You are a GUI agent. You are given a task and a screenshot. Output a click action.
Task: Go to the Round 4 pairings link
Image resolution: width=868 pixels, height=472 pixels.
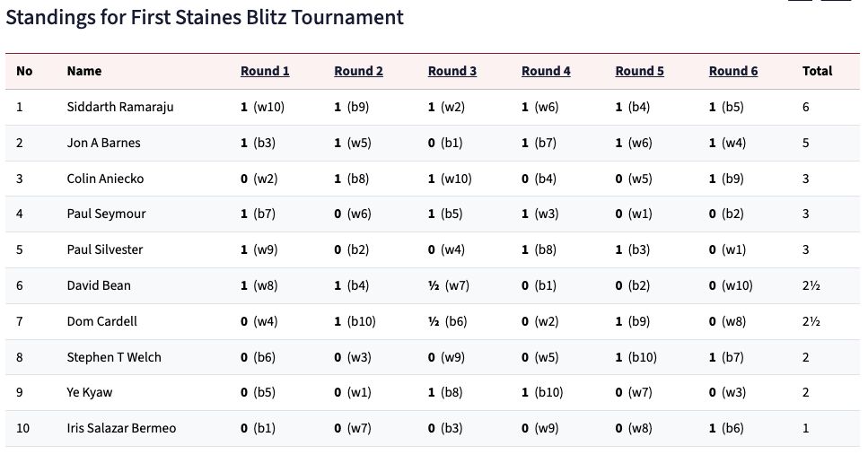[x=546, y=71]
